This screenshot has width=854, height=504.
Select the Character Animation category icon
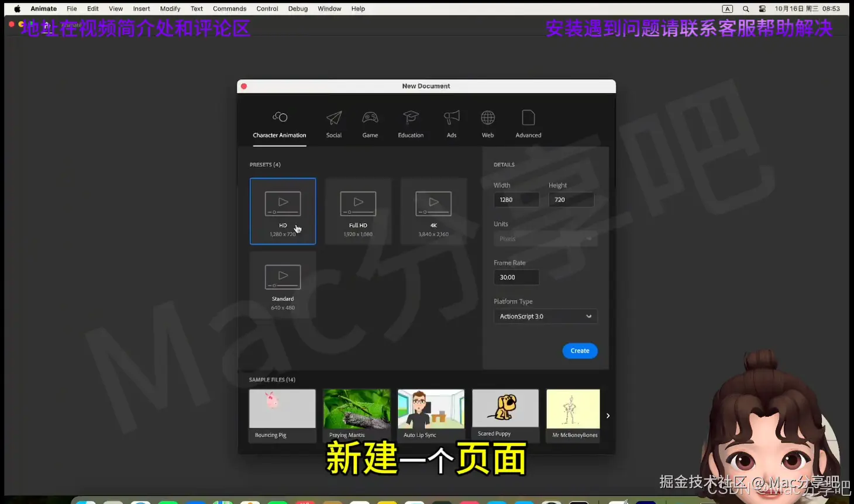pyautogui.click(x=280, y=117)
